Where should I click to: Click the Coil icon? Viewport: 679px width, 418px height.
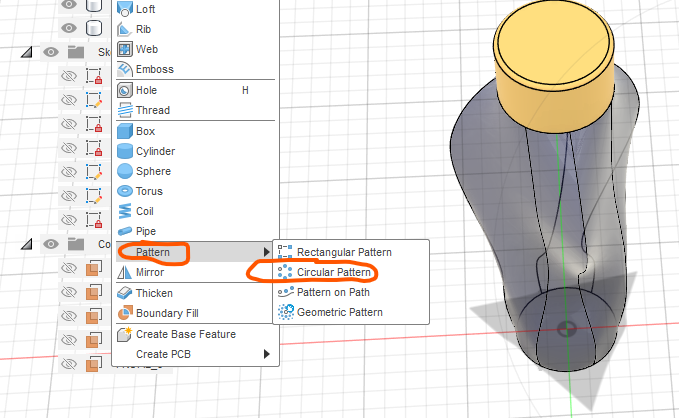tap(125, 211)
